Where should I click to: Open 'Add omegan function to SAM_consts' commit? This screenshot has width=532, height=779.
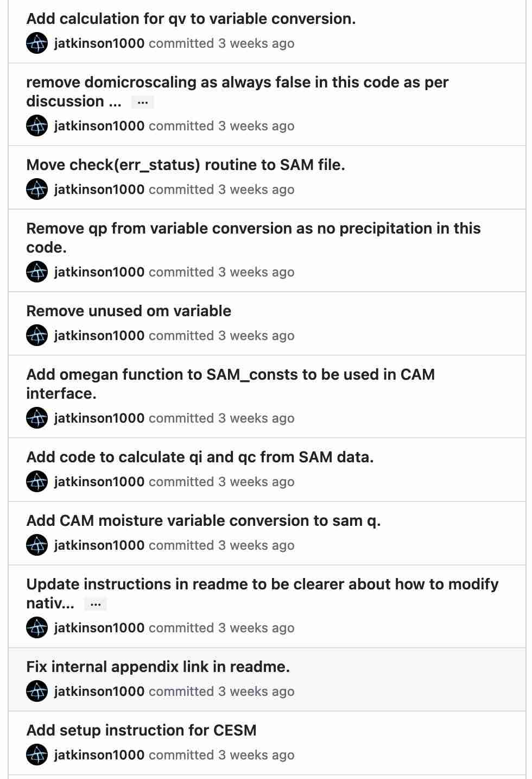point(230,375)
